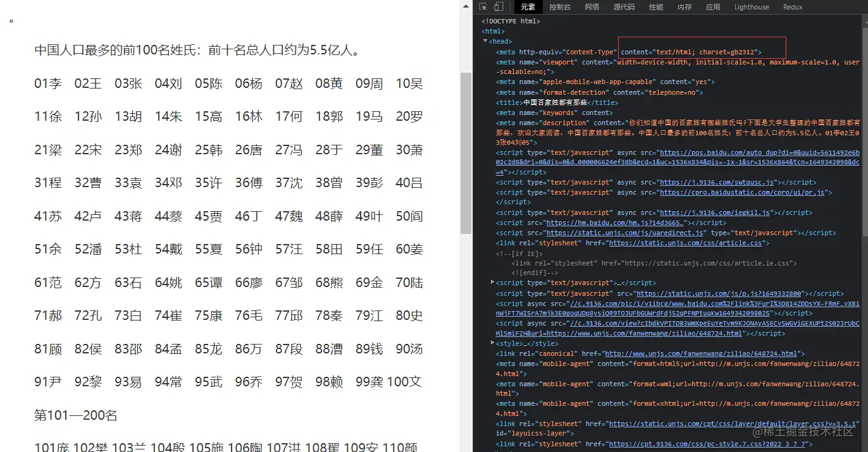Open the Redux tab
868x452 pixels.
(793, 7)
